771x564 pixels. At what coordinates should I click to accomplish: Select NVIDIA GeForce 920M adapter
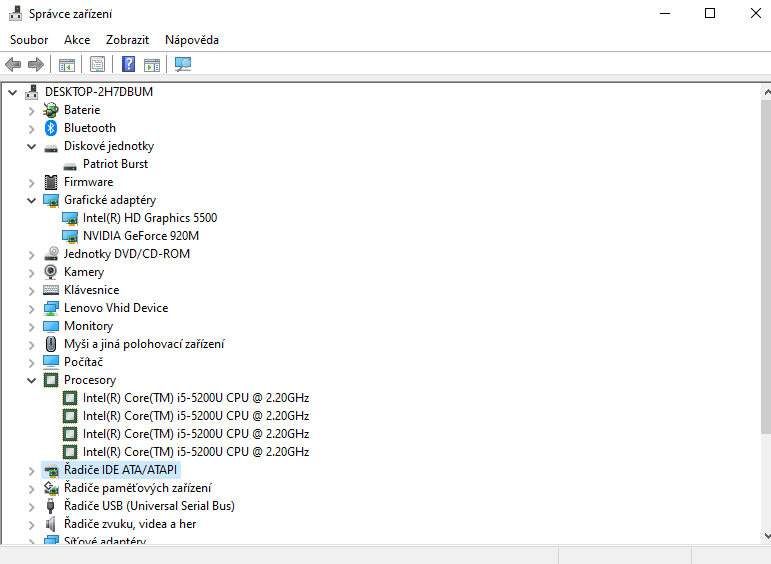[x=141, y=236]
